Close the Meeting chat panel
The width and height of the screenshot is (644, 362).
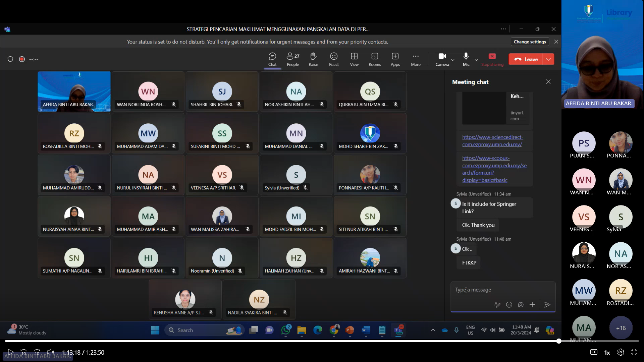tap(548, 82)
